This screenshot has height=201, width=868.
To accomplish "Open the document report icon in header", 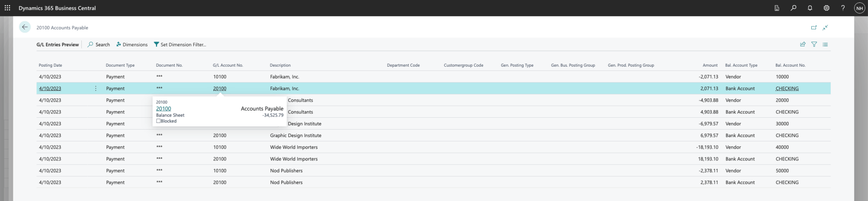I will pos(777,8).
